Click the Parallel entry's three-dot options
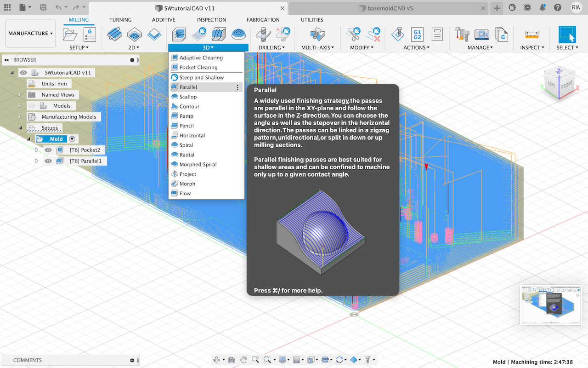This screenshot has width=588, height=368. click(x=237, y=87)
